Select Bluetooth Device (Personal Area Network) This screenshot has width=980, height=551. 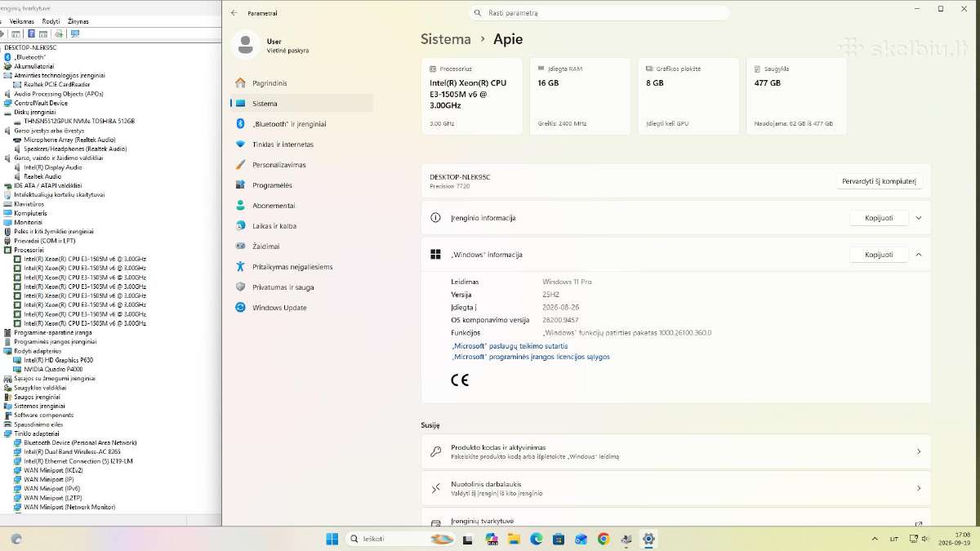point(80,442)
